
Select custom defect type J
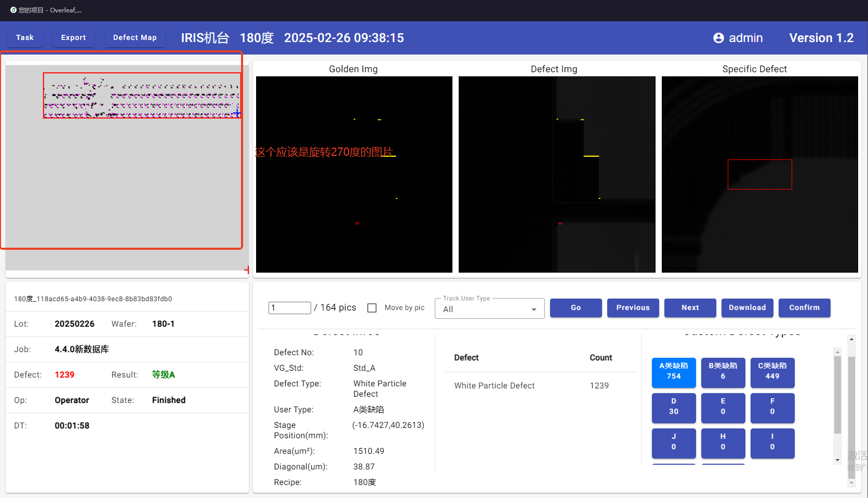click(x=674, y=443)
